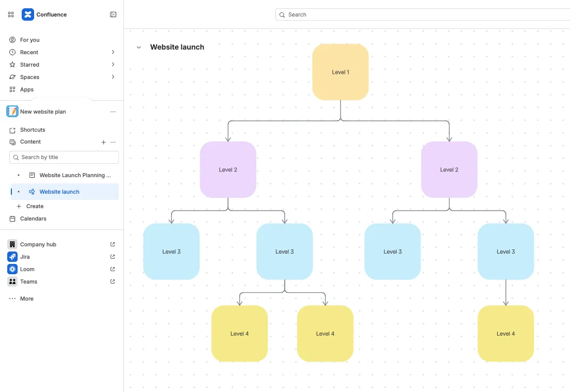Select the rightmost yellow Level 4 node

505,334
